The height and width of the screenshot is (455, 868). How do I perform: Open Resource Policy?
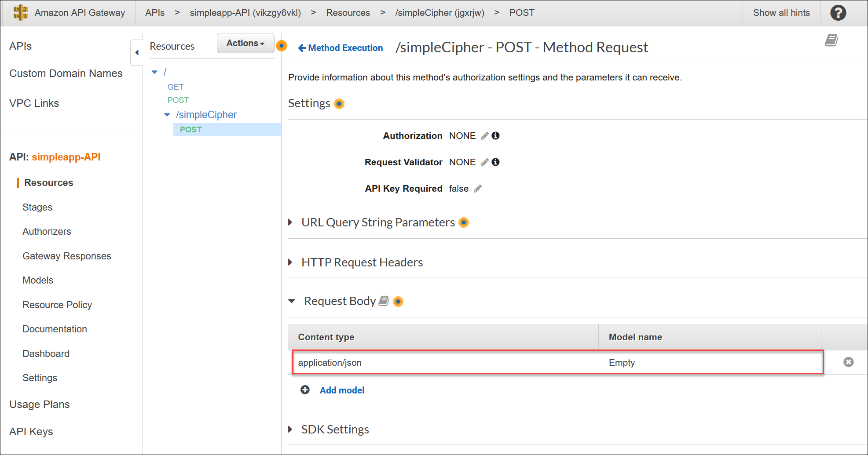tap(57, 305)
